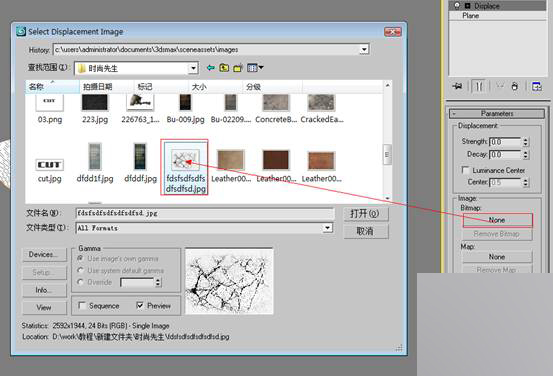Create a new folder icon
Viewport: 553px width, 376px height.
238,68
